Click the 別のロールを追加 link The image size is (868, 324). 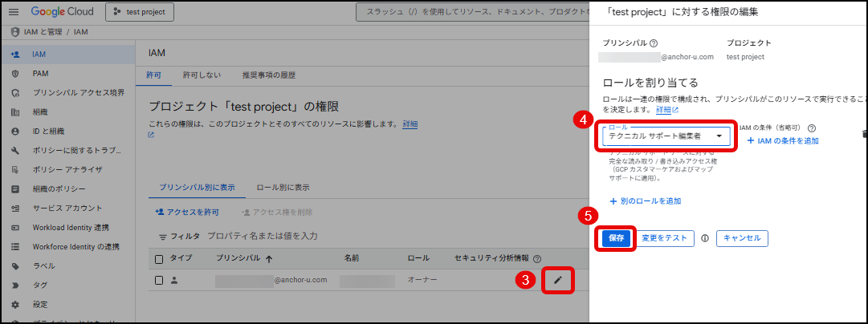pyautogui.click(x=645, y=201)
